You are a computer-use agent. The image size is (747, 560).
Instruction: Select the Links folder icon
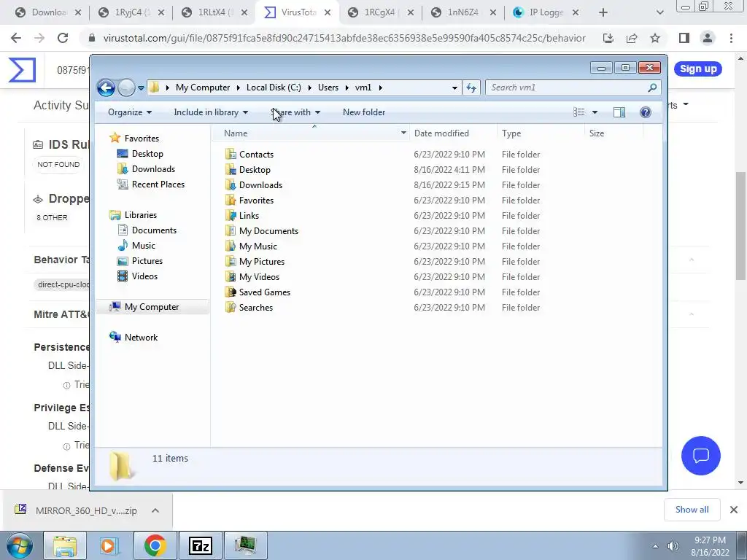coord(231,216)
